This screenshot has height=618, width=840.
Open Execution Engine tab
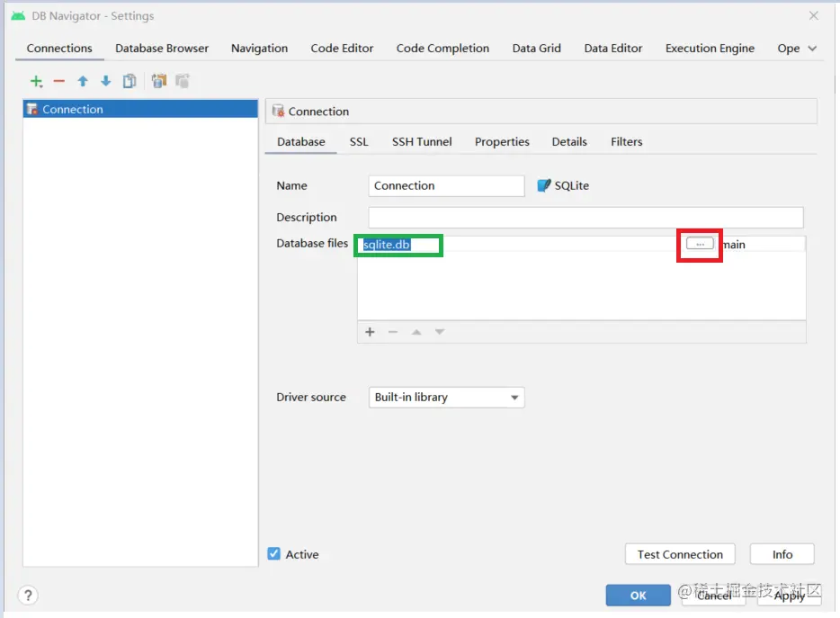(x=710, y=49)
